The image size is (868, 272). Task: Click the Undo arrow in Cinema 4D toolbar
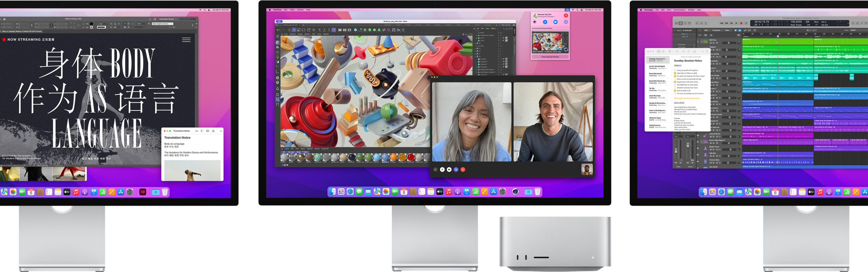tap(278, 30)
